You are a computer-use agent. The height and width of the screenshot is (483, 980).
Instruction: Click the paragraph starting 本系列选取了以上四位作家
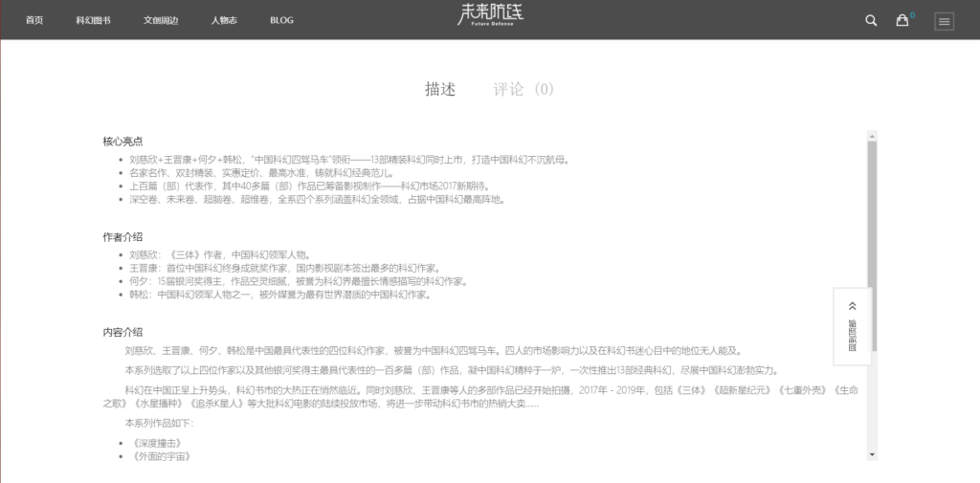tap(452, 370)
